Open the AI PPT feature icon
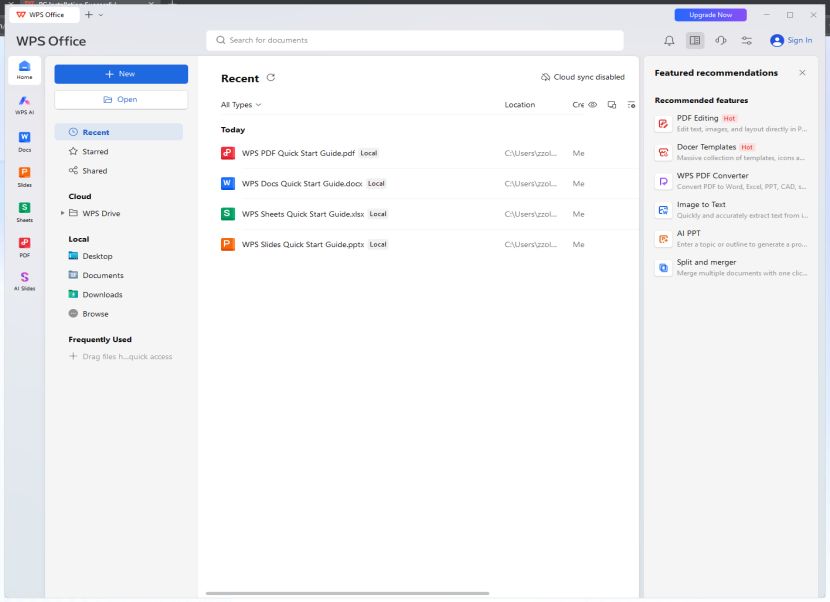This screenshot has width=830, height=602. [x=663, y=239]
